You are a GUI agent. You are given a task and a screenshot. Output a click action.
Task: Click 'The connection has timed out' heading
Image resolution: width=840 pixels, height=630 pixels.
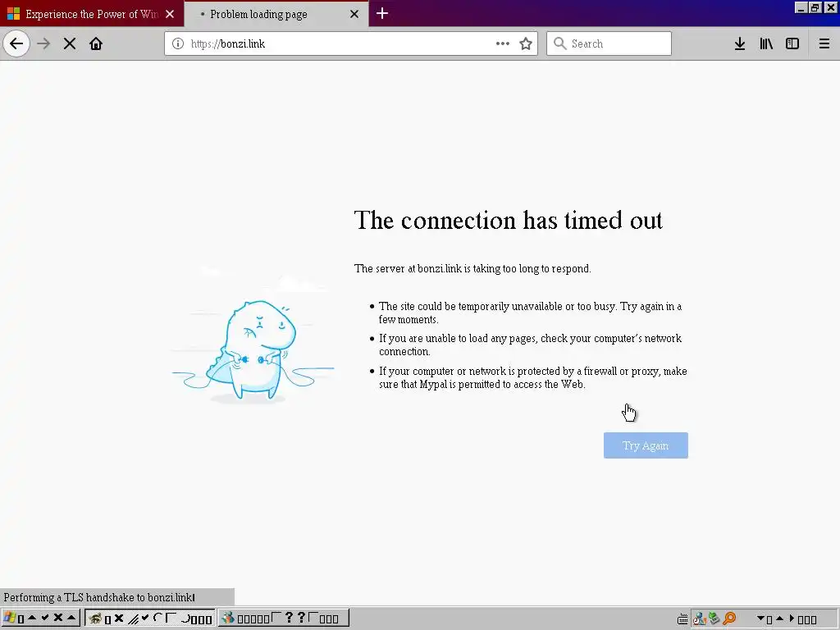click(x=508, y=220)
